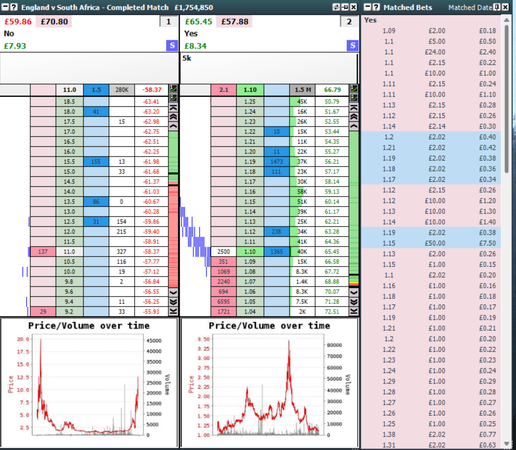Open help icon in England v South Africa title bar
Screen dimensions: 516x450
(x=14, y=7)
